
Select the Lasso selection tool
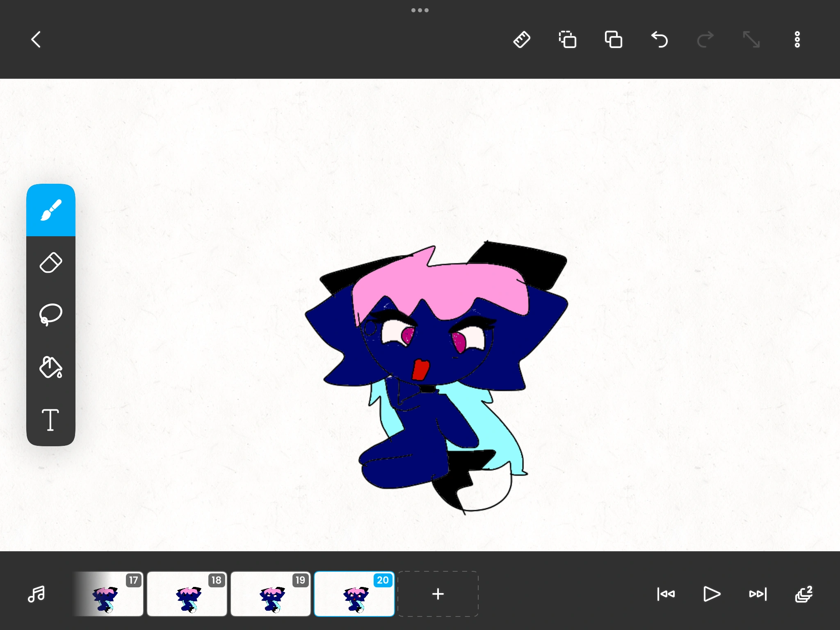pos(51,315)
